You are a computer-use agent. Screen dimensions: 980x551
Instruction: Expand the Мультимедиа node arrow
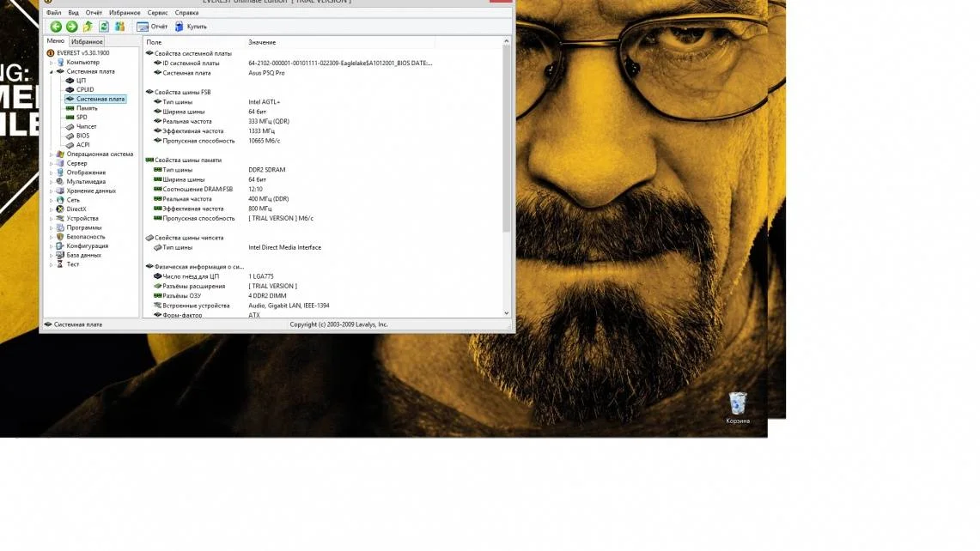pyautogui.click(x=52, y=182)
